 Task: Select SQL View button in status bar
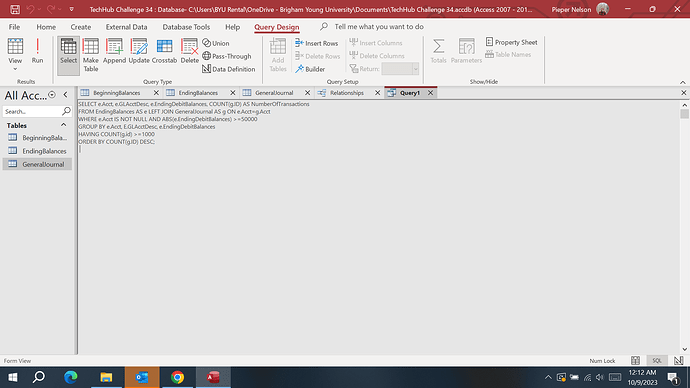point(657,360)
